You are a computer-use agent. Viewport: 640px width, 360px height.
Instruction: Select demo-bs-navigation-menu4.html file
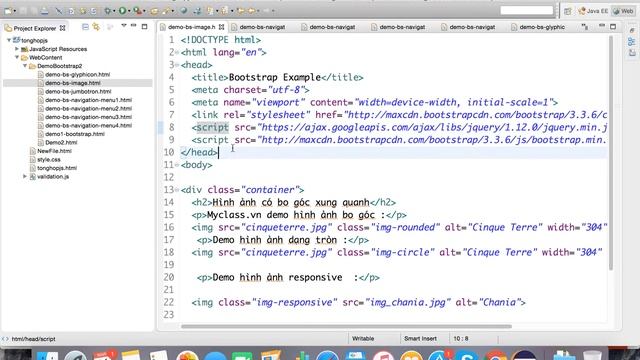pyautogui.click(x=88, y=125)
